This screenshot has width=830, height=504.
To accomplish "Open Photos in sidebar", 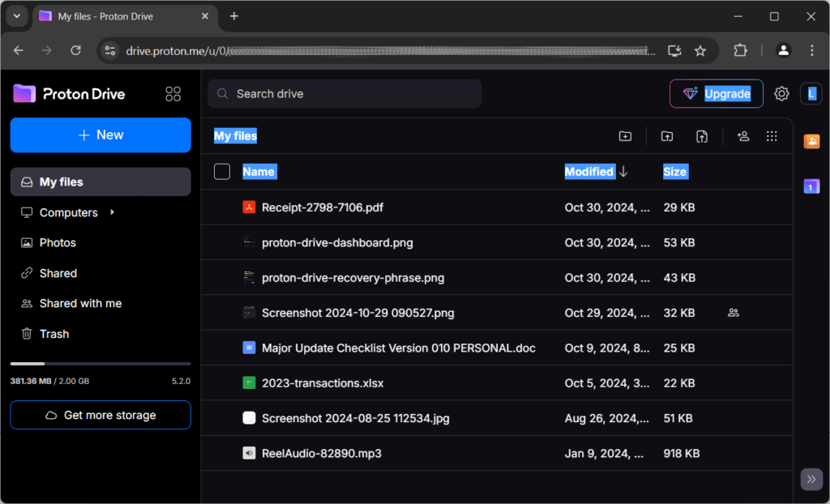I will [x=101, y=242].
